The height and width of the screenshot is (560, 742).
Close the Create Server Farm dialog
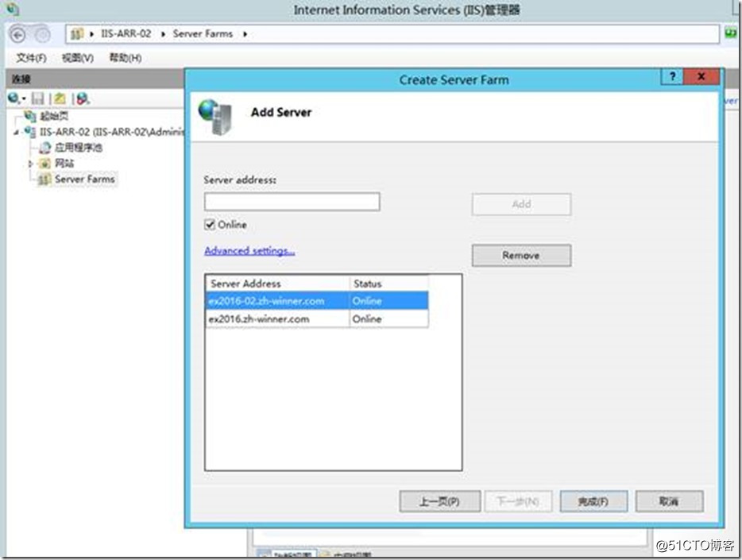(x=701, y=76)
